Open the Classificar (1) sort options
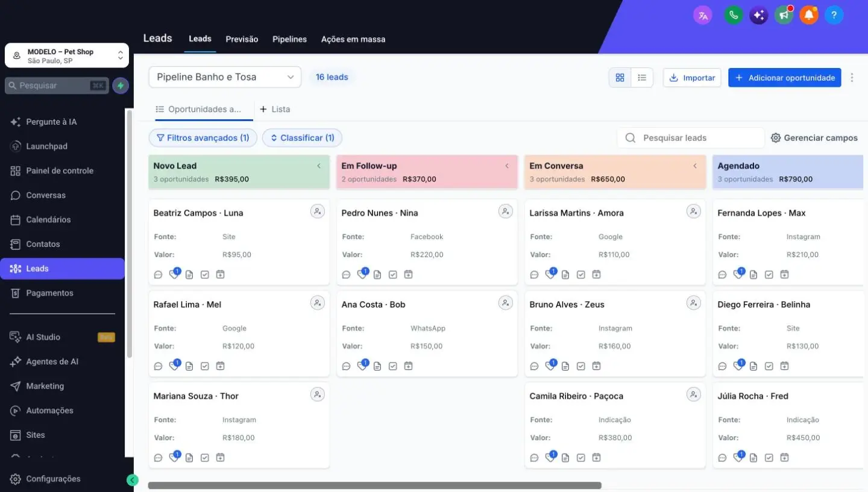The image size is (868, 492). (303, 138)
